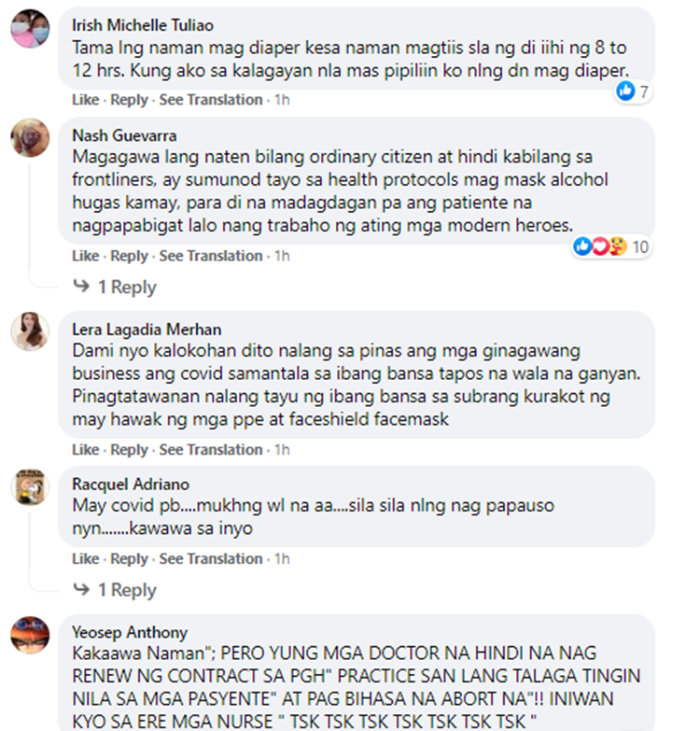Click the 1h timestamp on Irish's comment

point(282,100)
